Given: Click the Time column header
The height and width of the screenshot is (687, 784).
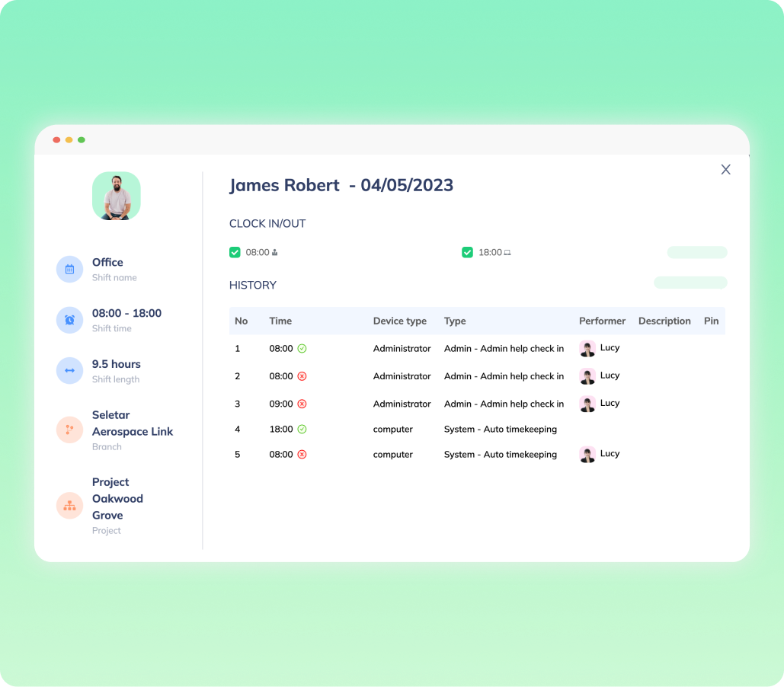Looking at the screenshot, I should (x=280, y=321).
